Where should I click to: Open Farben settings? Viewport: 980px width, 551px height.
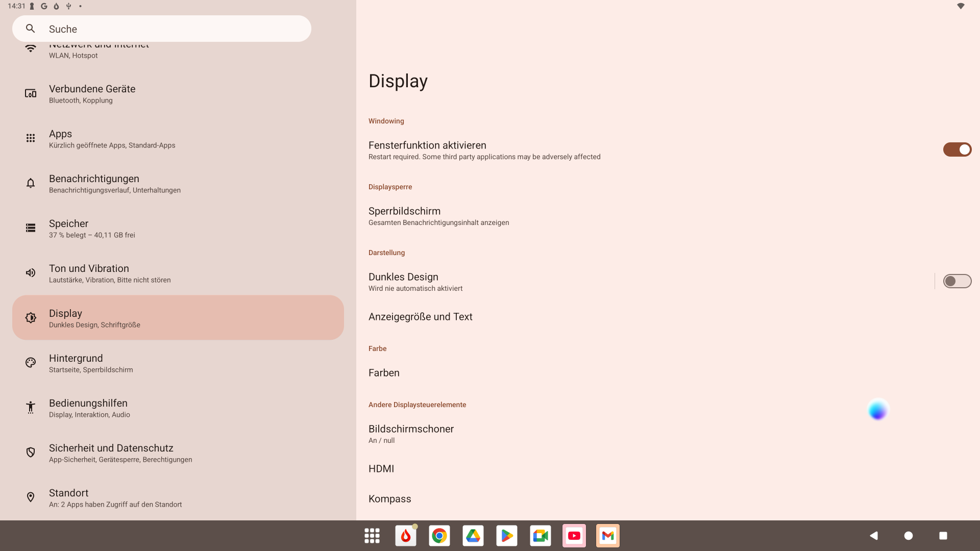(x=668, y=373)
